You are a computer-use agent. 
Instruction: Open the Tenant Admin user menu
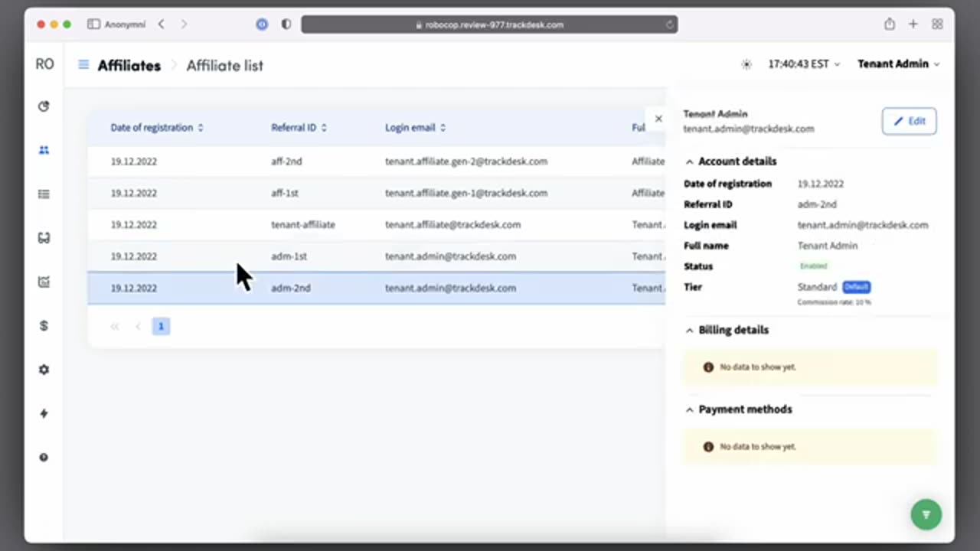(898, 64)
